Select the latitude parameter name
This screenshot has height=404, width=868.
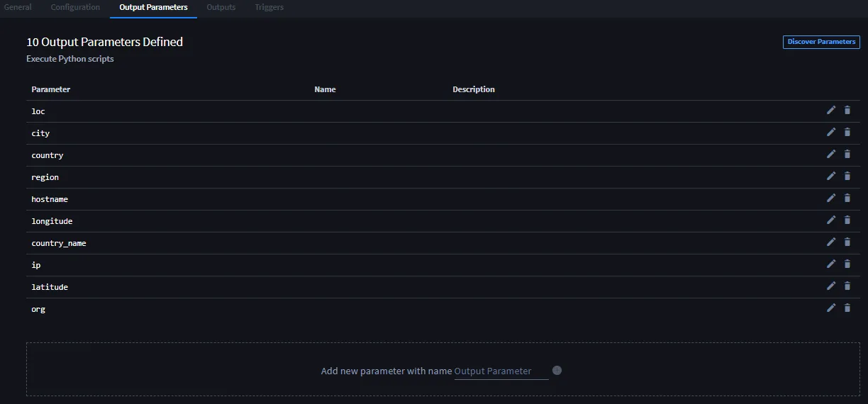50,287
